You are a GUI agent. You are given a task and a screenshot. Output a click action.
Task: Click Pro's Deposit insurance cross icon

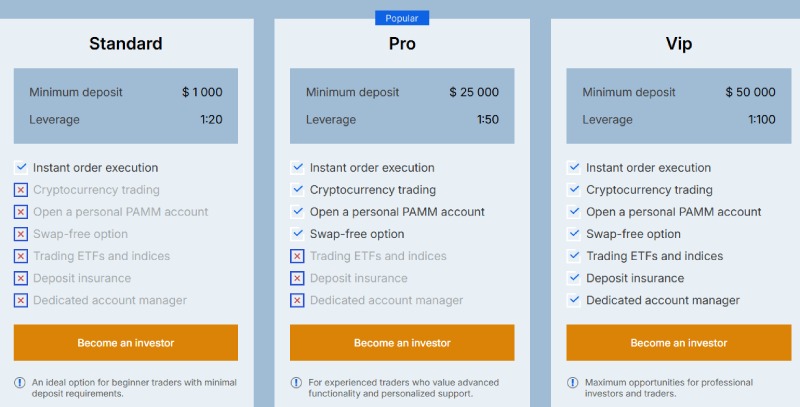pyautogui.click(x=297, y=278)
